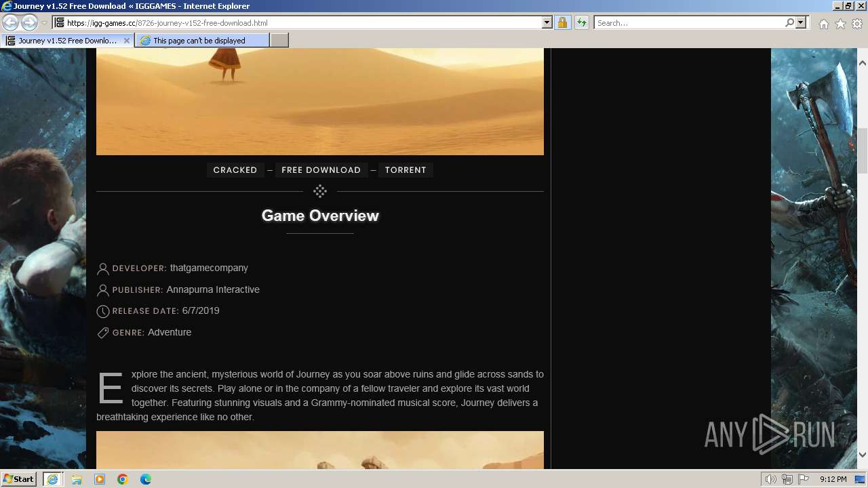
Task: Open the volume speaker tray icon
Action: (x=771, y=479)
